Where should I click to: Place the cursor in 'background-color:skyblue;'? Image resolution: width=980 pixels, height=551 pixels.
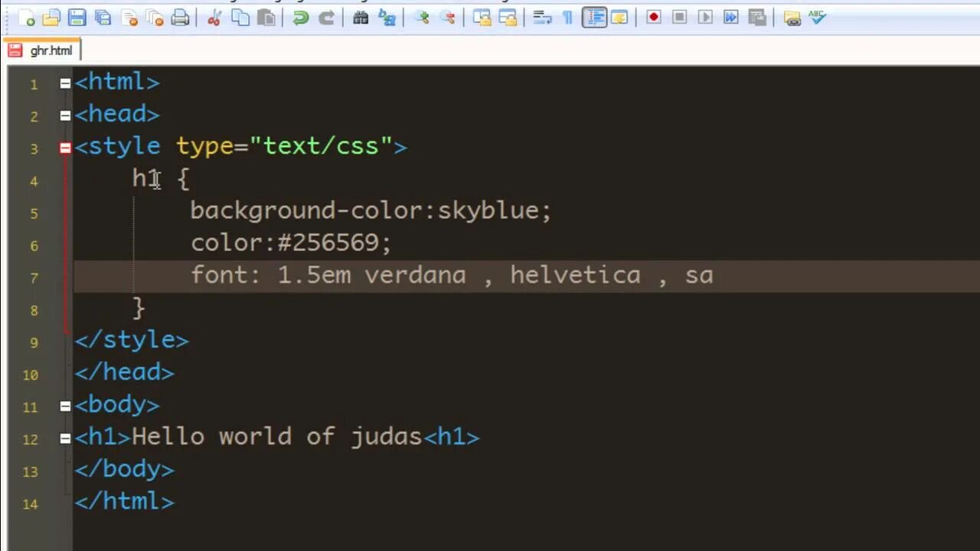tap(371, 210)
